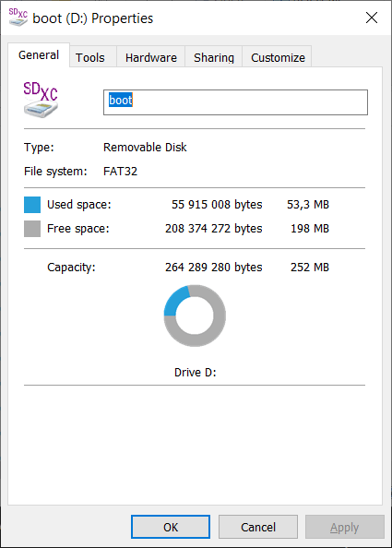Click the disk usage donut chart
The image size is (392, 548).
(x=195, y=316)
